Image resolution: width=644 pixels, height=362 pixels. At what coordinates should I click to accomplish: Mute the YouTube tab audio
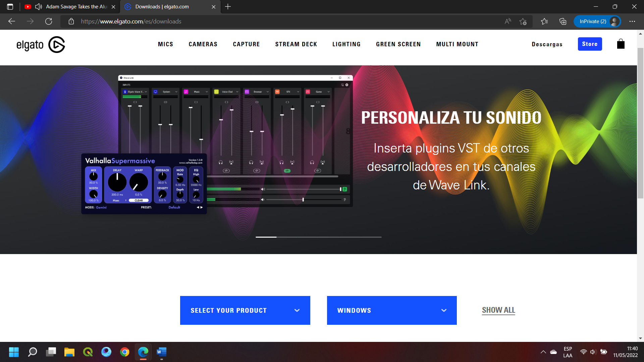click(39, 7)
